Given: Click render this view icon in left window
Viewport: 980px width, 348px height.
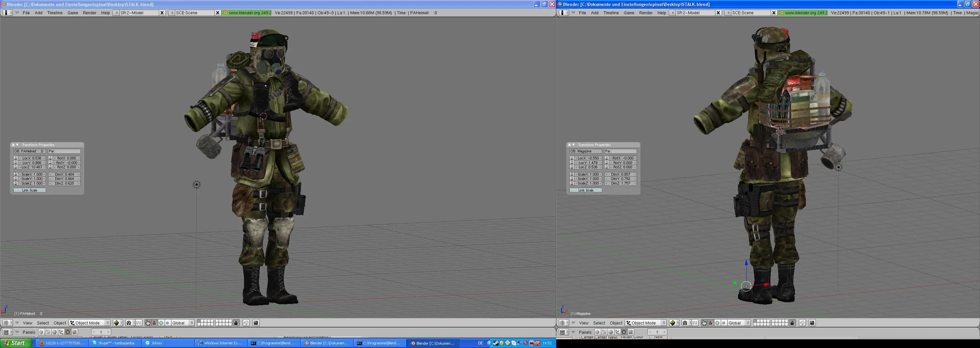Looking at the screenshot, I should click(x=256, y=323).
